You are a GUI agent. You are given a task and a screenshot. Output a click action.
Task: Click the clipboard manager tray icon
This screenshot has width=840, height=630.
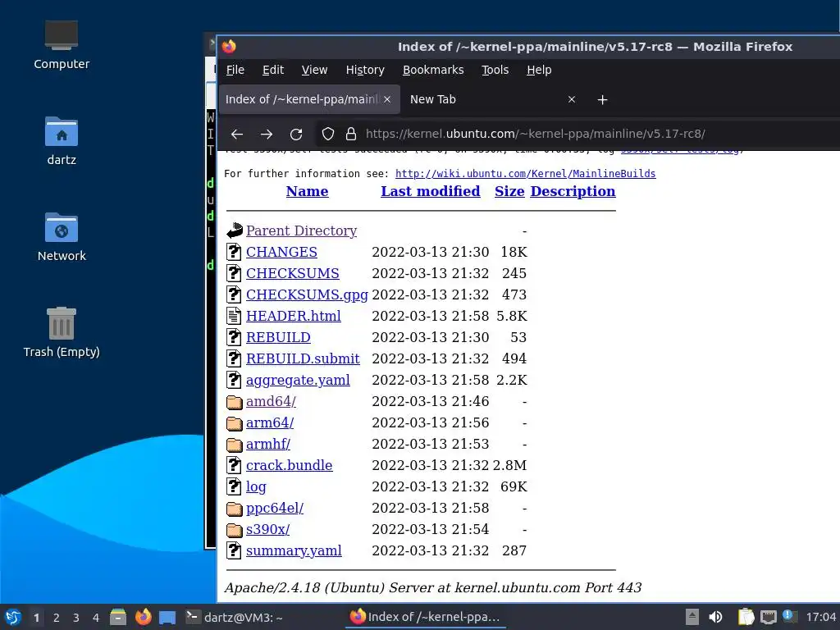(x=746, y=618)
